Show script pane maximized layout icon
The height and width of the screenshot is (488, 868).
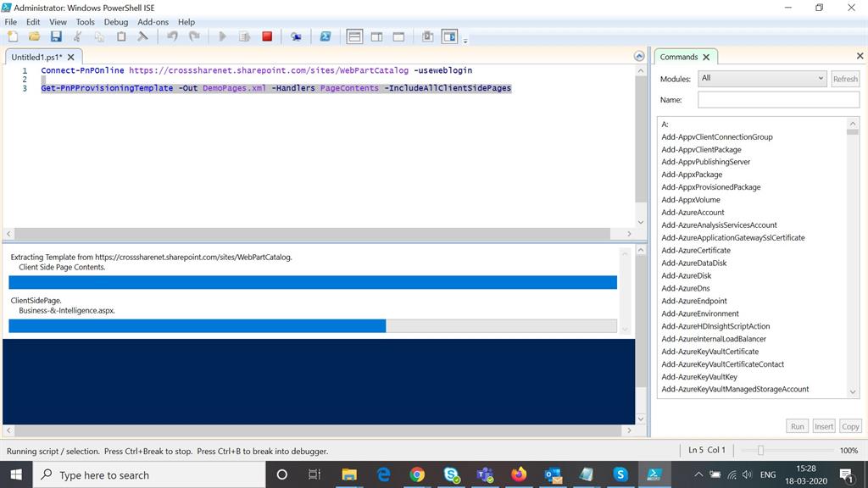(x=398, y=36)
